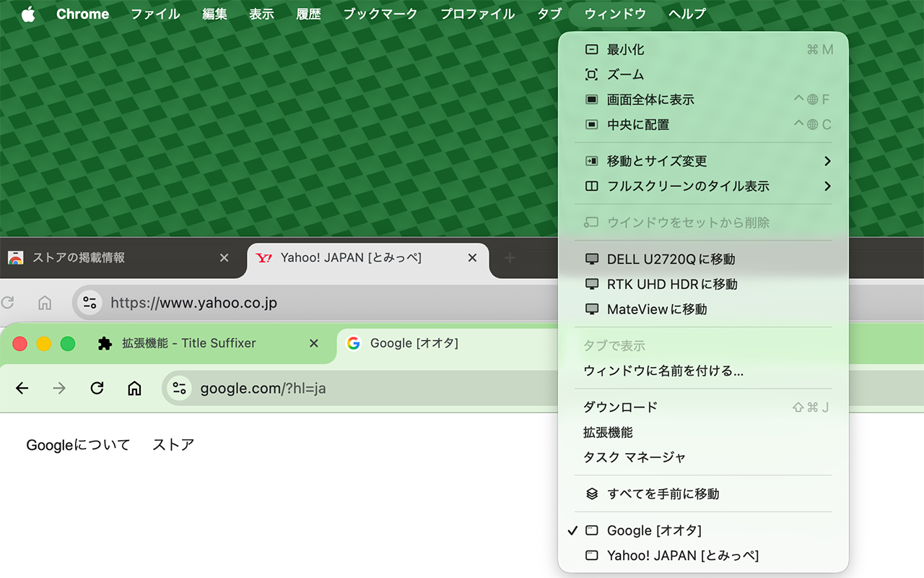Click the home icon in Yahoo window
The image size is (924, 578).
click(45, 303)
